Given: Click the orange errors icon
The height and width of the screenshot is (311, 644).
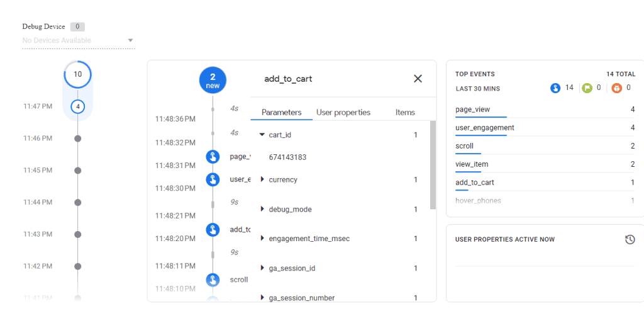Looking at the screenshot, I should pyautogui.click(x=616, y=88).
